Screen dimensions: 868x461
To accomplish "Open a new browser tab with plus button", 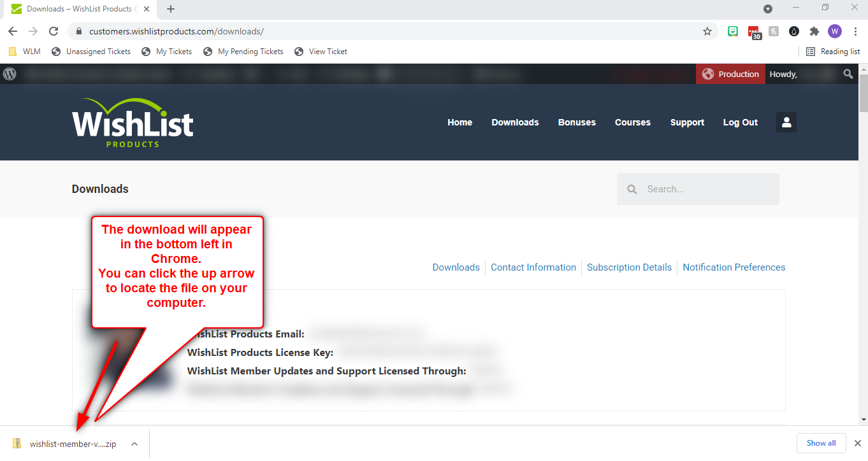I will pyautogui.click(x=171, y=9).
